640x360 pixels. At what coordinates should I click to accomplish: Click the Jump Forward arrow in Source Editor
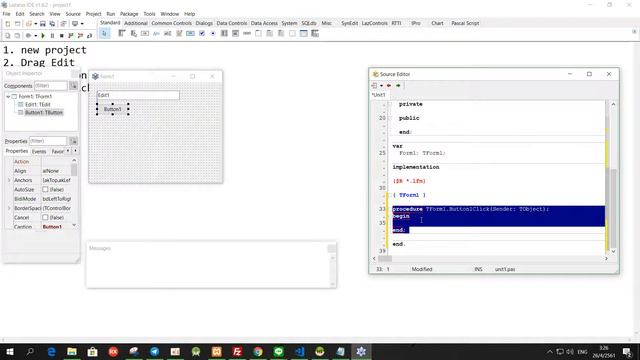tap(398, 86)
